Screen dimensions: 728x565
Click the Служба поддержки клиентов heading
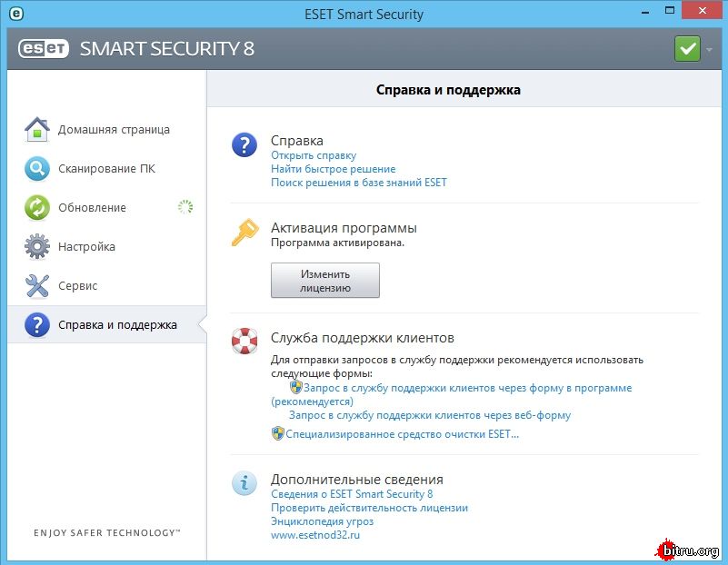362,338
